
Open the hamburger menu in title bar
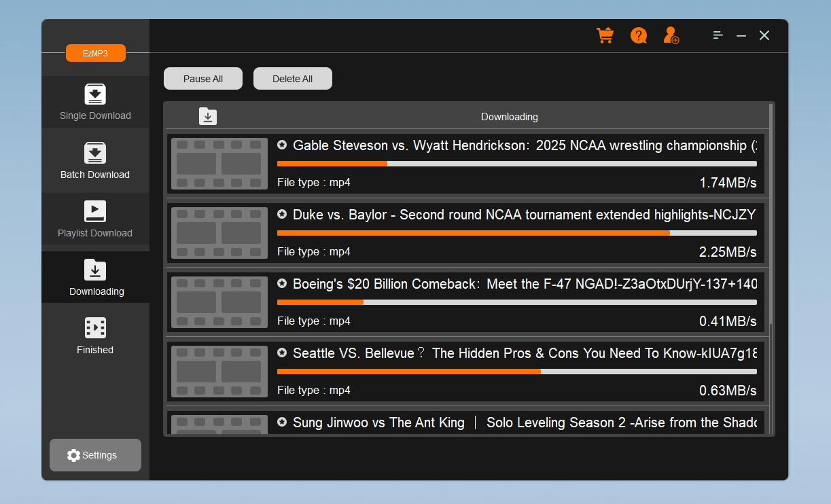718,35
